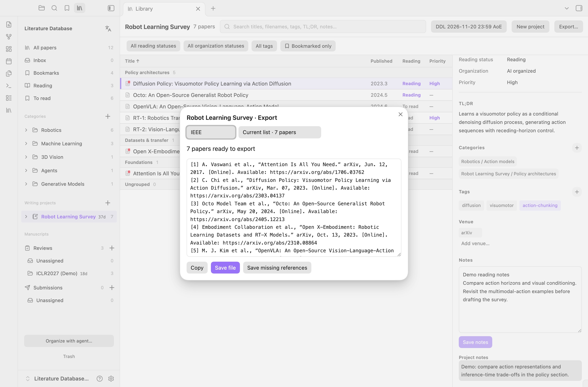Viewport: 588px width, 387px height.
Task: Click the Export... button in header
Action: click(568, 27)
